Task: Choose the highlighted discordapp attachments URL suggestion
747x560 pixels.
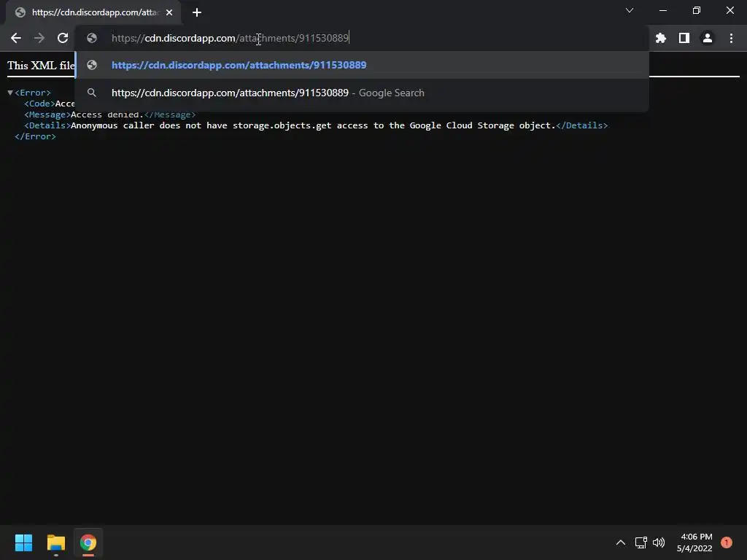Action: pyautogui.click(x=362, y=65)
